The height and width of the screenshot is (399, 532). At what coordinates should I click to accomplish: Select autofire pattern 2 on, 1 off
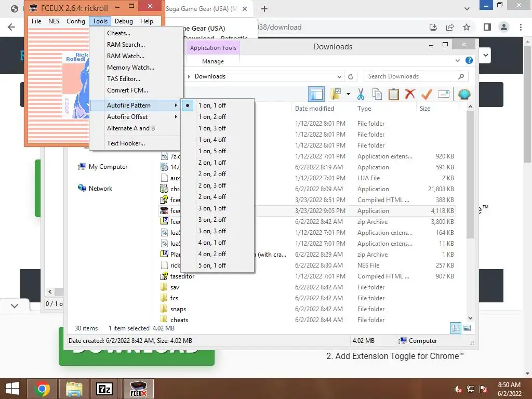tap(218, 163)
